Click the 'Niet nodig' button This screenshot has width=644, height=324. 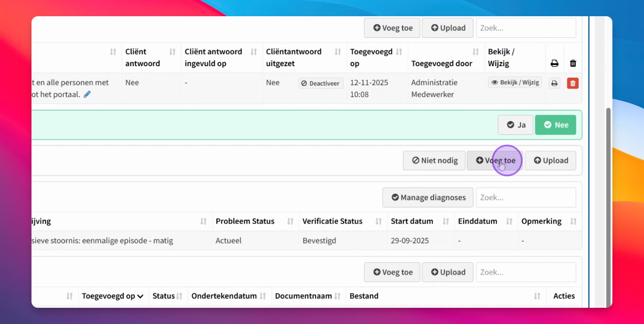coord(434,161)
